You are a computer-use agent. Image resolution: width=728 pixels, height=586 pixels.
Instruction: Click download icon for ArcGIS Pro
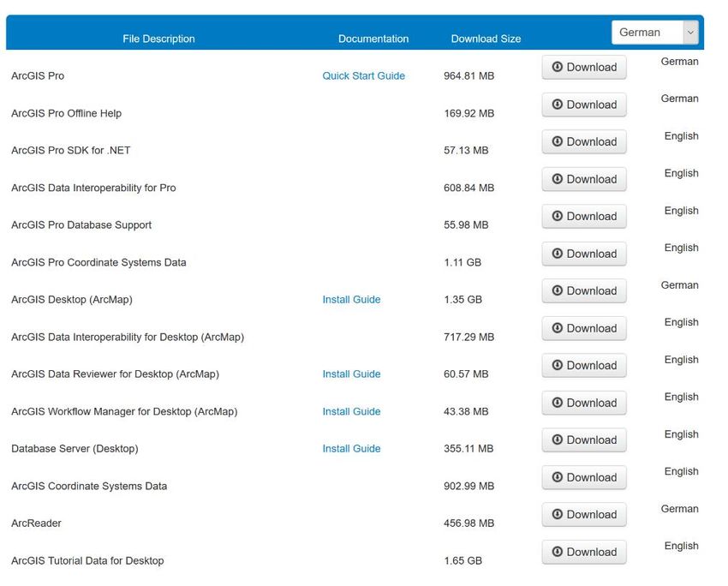tap(558, 68)
